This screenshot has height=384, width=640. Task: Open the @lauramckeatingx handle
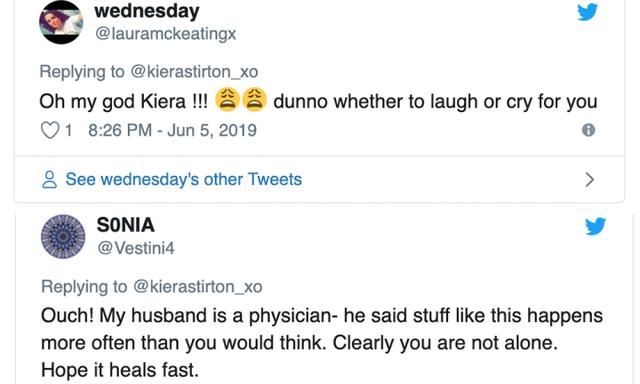point(165,33)
